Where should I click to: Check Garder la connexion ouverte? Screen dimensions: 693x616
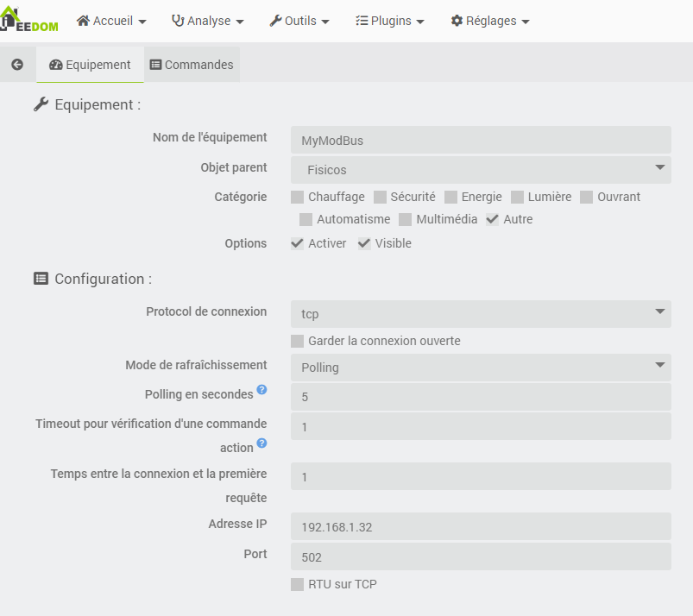(x=298, y=341)
